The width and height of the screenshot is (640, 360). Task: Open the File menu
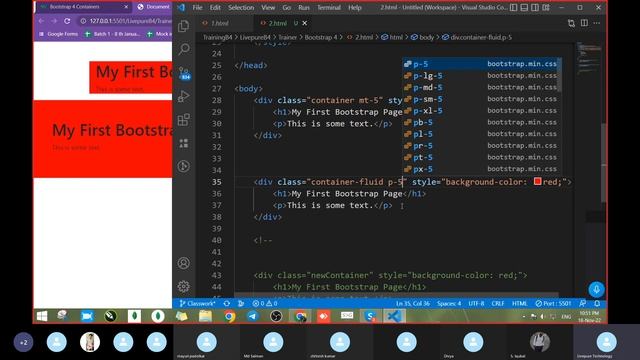tap(197, 7)
